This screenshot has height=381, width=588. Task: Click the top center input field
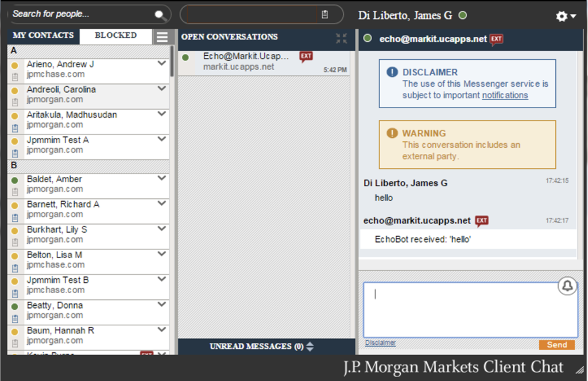252,14
